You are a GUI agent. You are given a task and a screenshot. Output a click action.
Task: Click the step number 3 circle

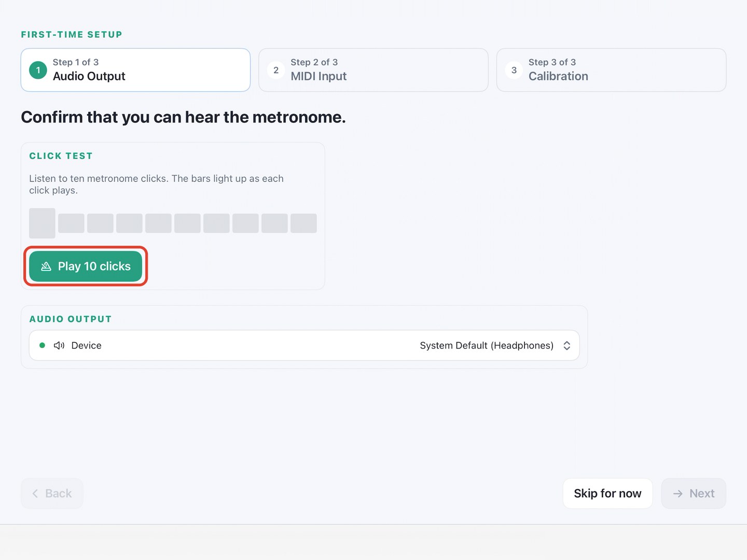514,70
